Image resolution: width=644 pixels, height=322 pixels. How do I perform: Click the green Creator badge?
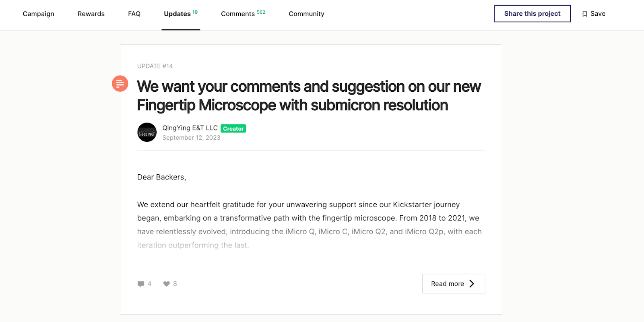click(233, 129)
